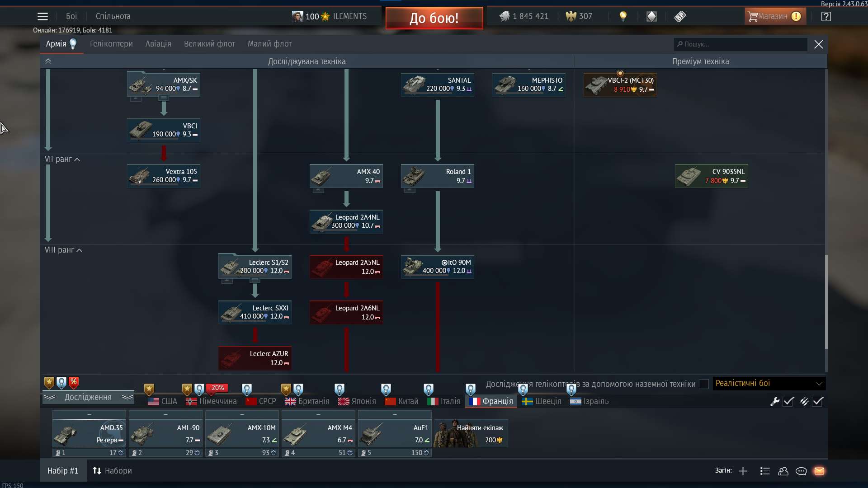Open the Набір #1 preset
Image resolution: width=868 pixels, height=488 pixels.
(63, 471)
